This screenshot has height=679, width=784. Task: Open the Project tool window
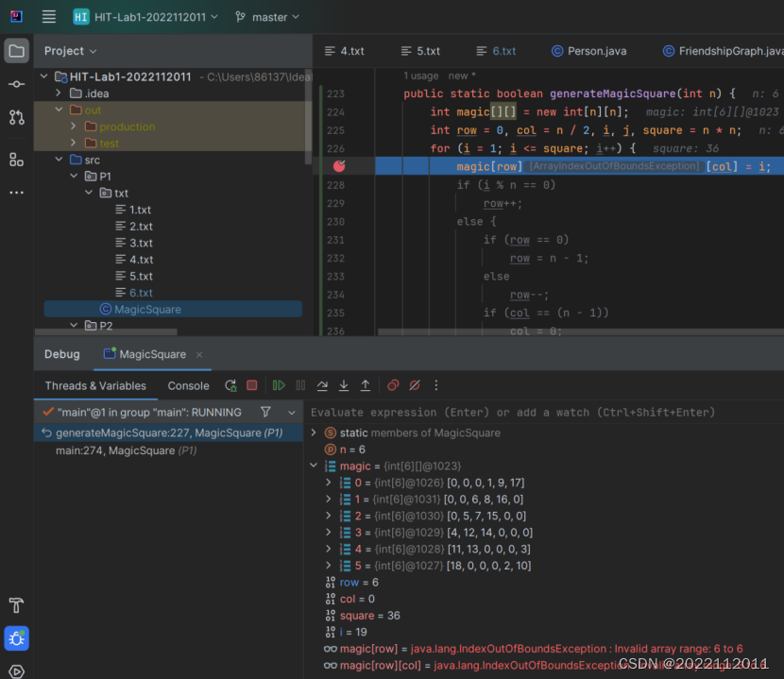tap(16, 51)
